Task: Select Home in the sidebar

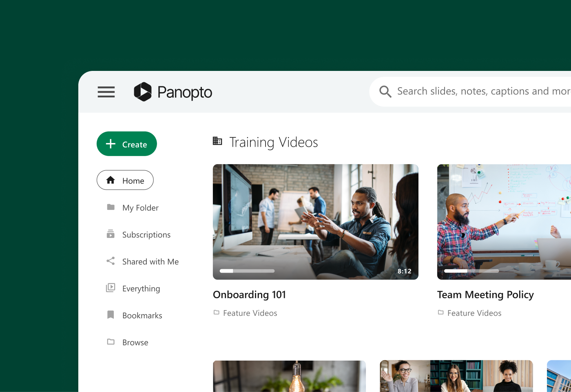Action: 125,180
